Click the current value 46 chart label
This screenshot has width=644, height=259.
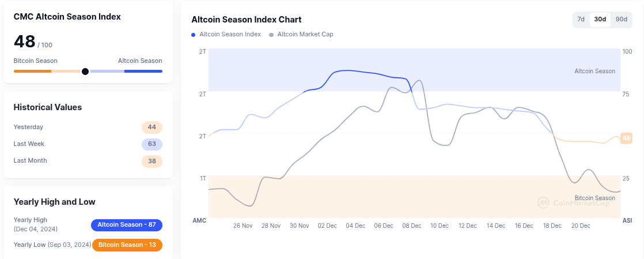626,138
